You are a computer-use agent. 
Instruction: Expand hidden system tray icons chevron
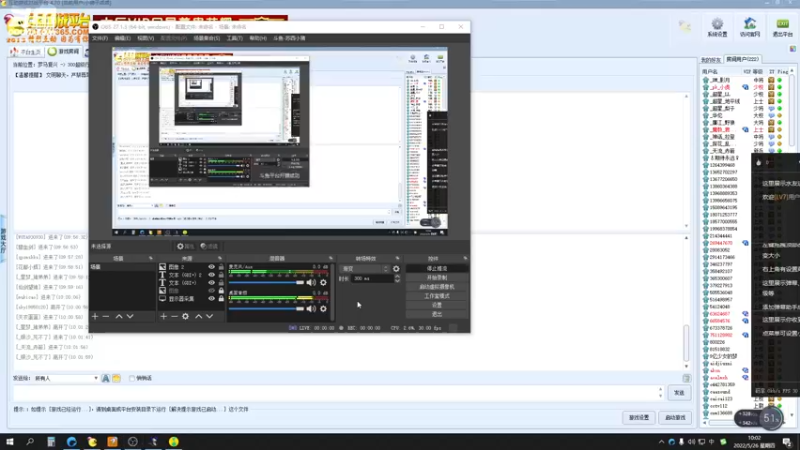point(661,442)
